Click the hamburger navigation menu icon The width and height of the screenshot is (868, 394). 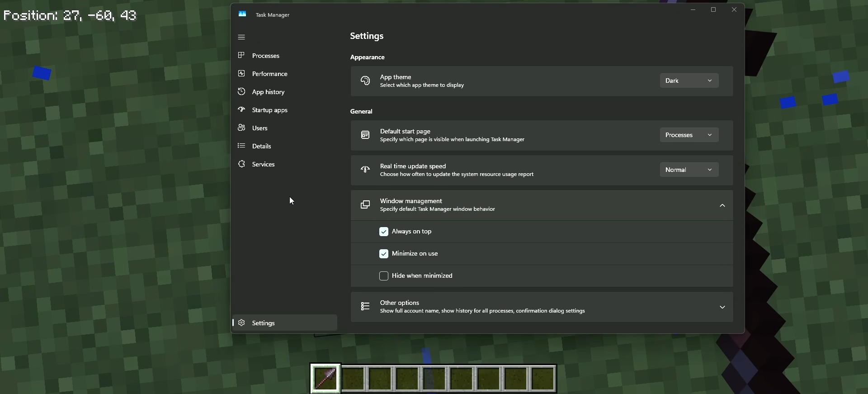point(241,37)
